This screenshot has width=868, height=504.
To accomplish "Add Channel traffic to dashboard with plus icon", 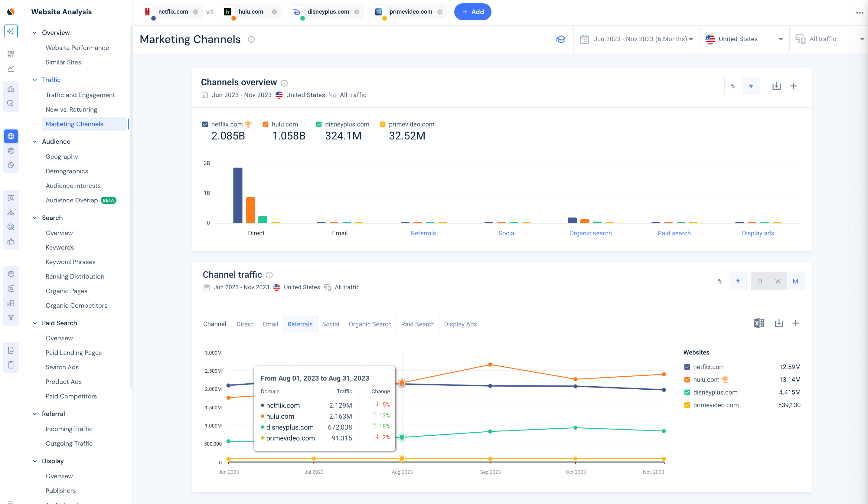I will pos(796,323).
